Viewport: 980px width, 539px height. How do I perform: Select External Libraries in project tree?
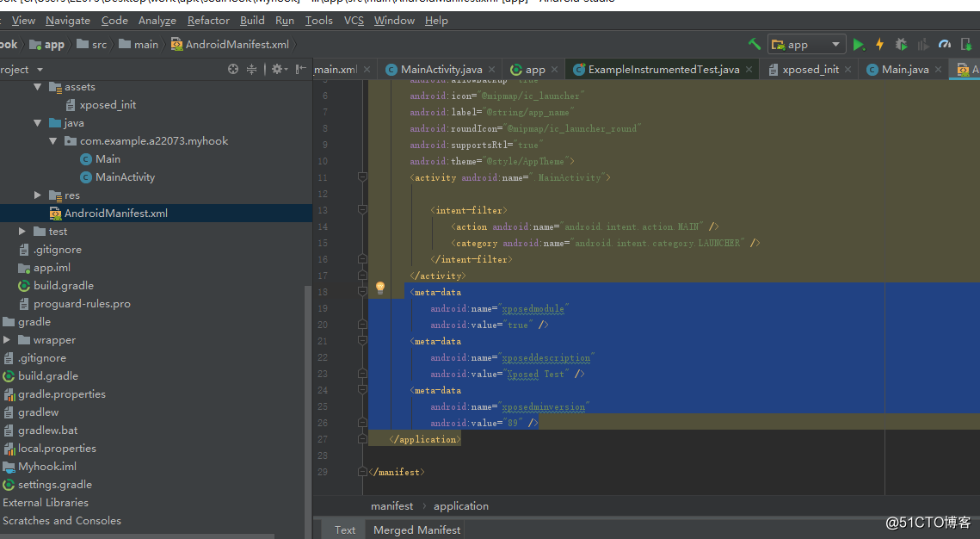click(x=46, y=503)
